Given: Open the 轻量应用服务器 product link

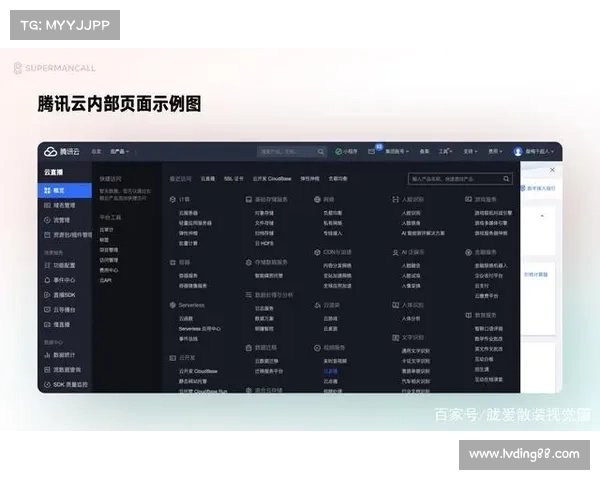Looking at the screenshot, I should click(x=195, y=223).
